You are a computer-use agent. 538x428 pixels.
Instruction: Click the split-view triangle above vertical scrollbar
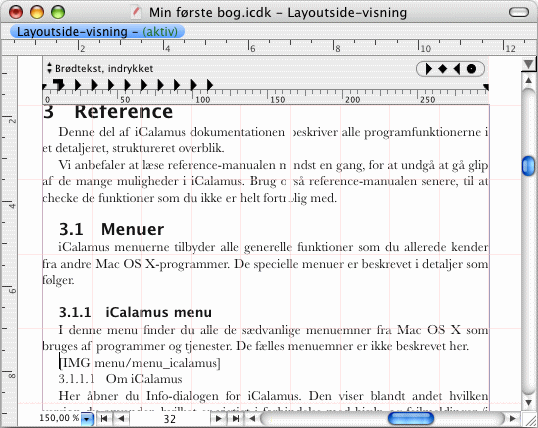click(x=528, y=64)
